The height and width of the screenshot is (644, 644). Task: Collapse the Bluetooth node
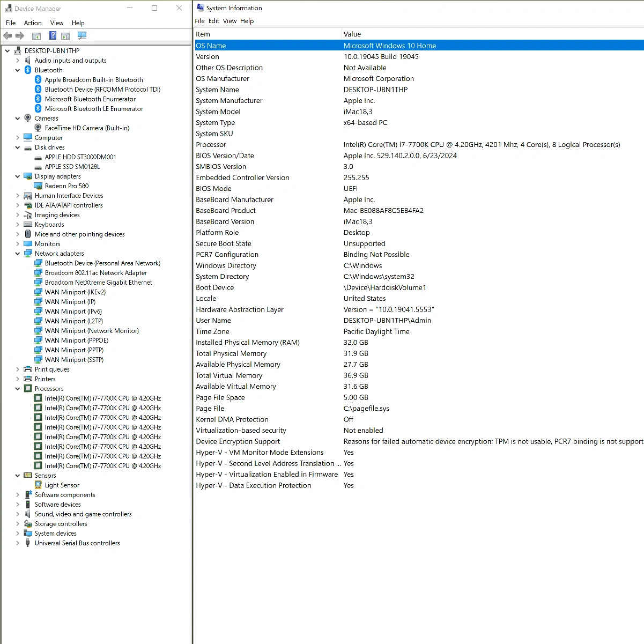click(18, 70)
